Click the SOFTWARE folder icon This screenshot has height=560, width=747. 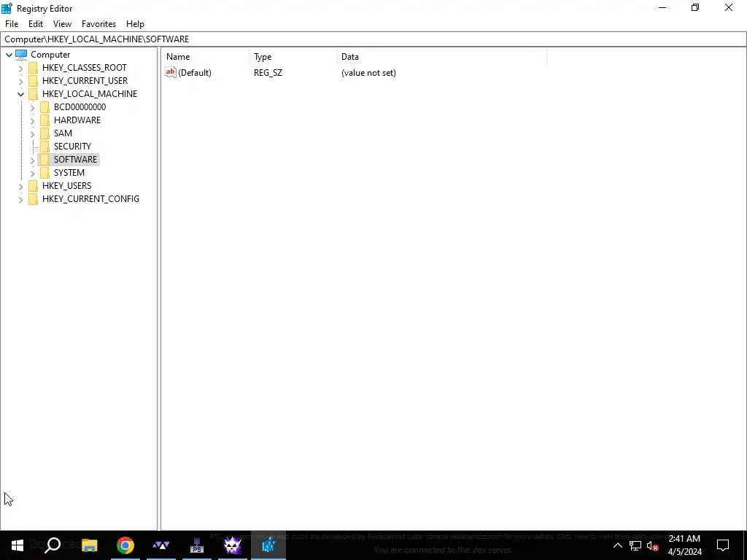point(44,159)
